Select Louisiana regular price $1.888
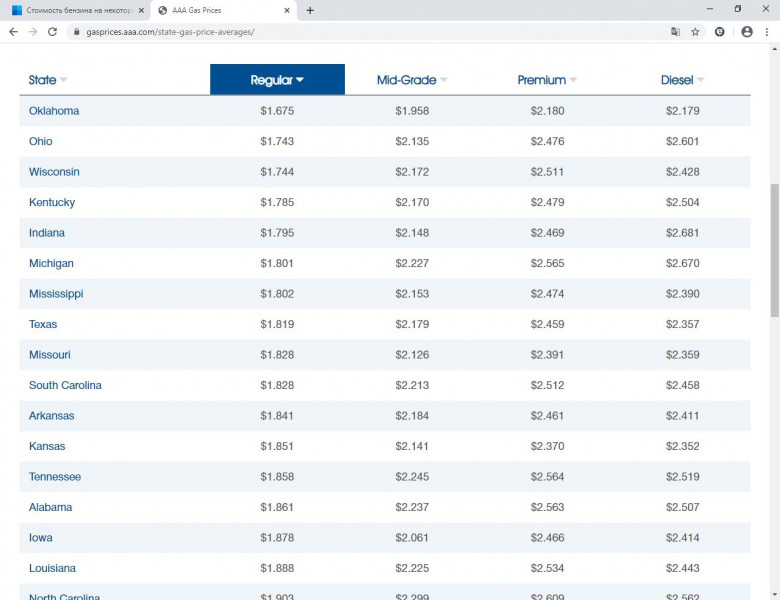780x600 pixels. click(277, 568)
